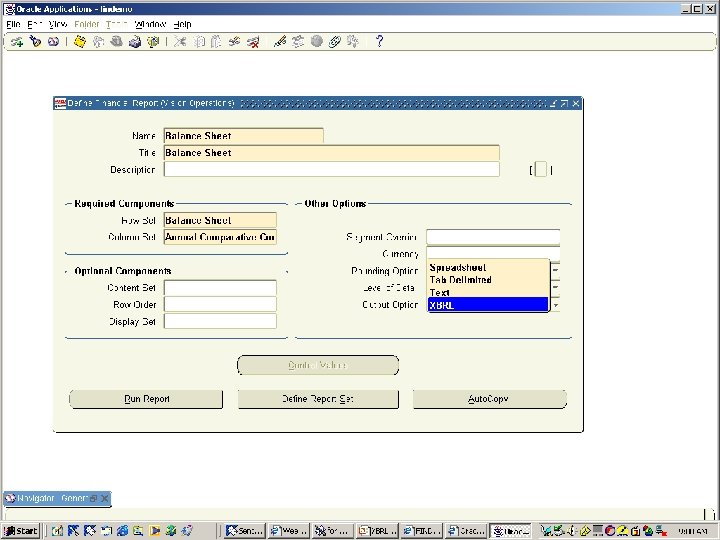Click the Cut scissors toolbar icon
Screen dimensions: 720x540
pyautogui.click(x=180, y=42)
